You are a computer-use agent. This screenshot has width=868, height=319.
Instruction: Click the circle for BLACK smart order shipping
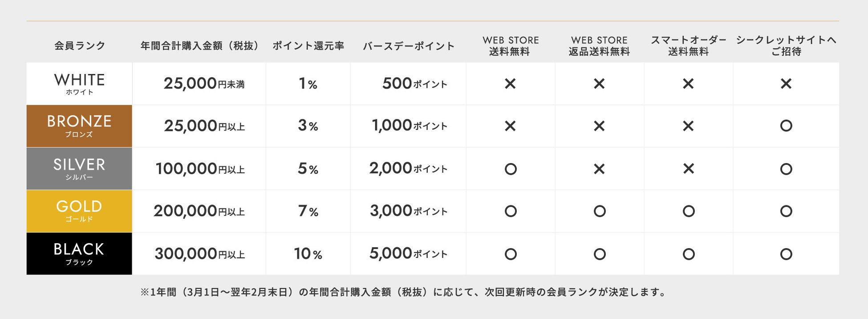(688, 254)
